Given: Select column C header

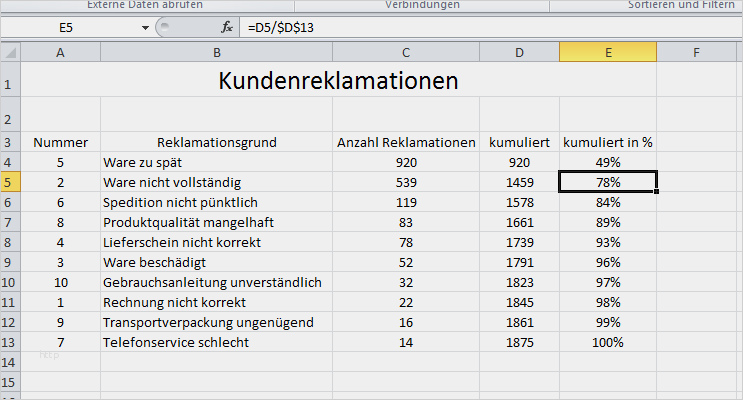Looking at the screenshot, I should tap(406, 51).
